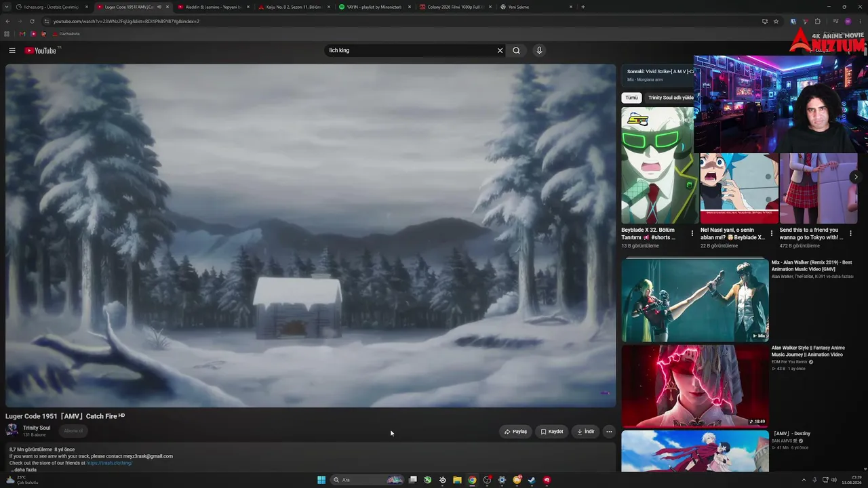Select the 'Tümü' filter chip
The height and width of the screenshot is (488, 868).
click(631, 98)
